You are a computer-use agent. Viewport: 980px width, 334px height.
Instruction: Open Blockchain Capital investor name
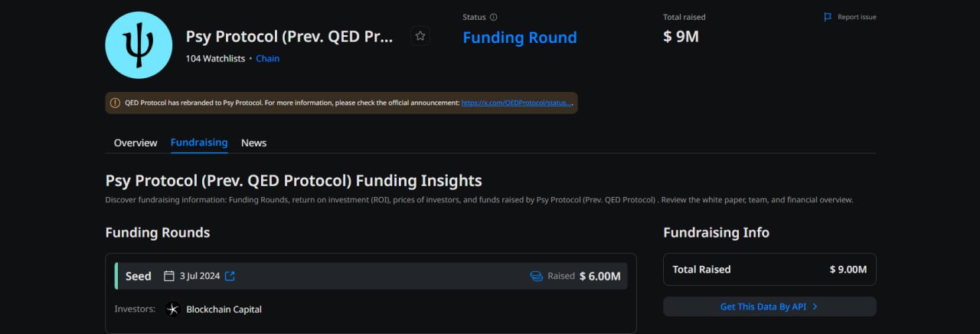224,309
